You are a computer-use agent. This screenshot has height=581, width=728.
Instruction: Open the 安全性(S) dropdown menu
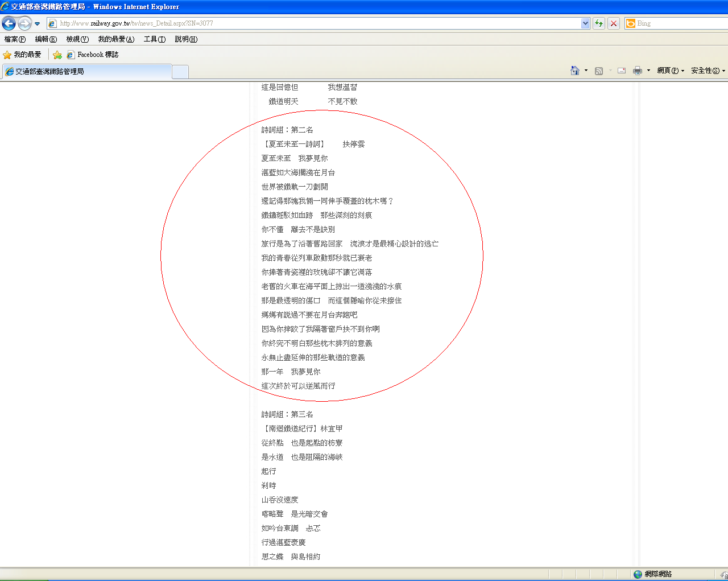tap(708, 71)
